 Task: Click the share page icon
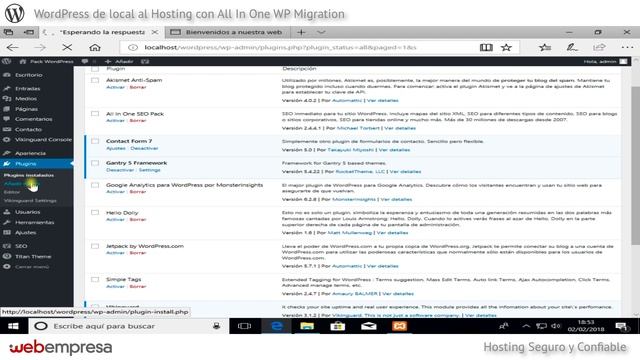[599, 48]
